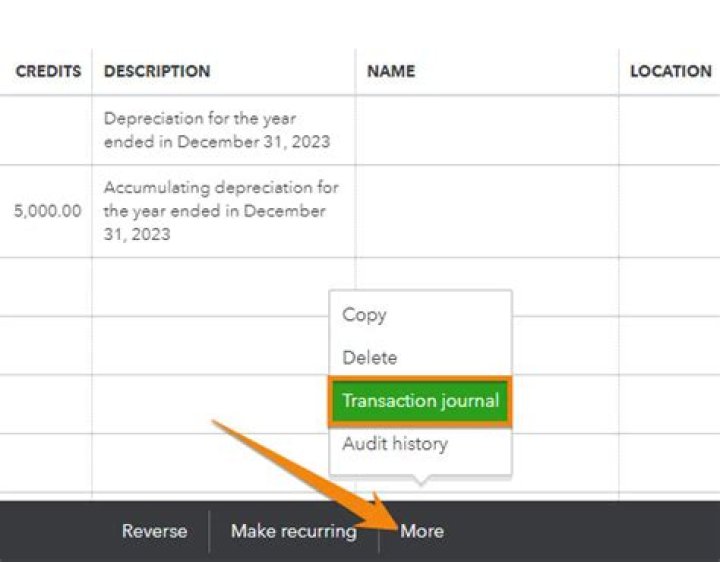Click the CREDITS column header
The image size is (720, 562).
click(x=48, y=72)
